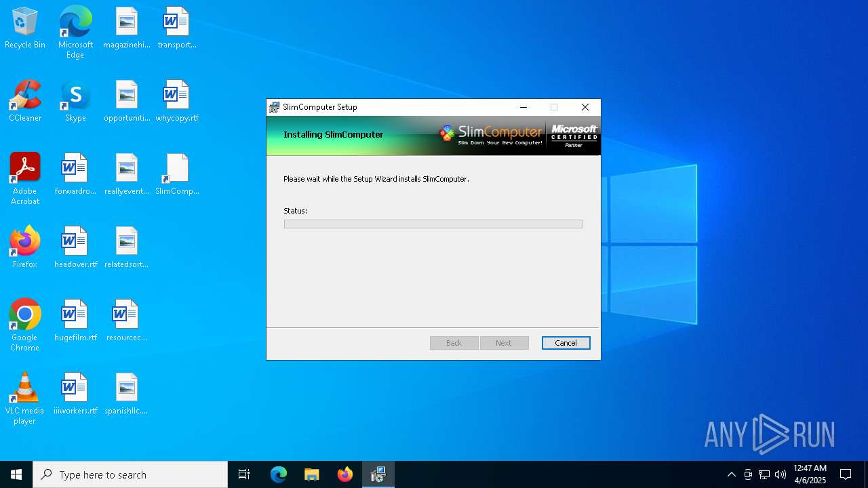
Task: Click the installation status progress bar
Action: [x=433, y=224]
